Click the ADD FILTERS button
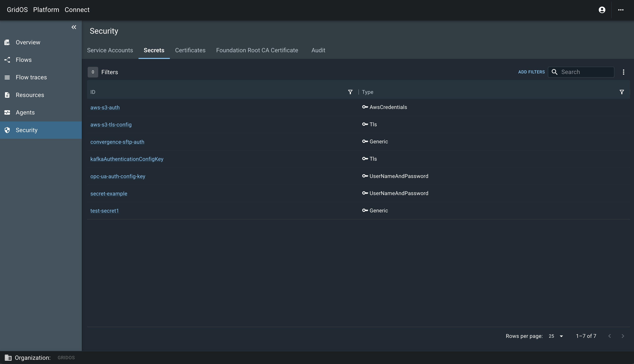 [531, 72]
